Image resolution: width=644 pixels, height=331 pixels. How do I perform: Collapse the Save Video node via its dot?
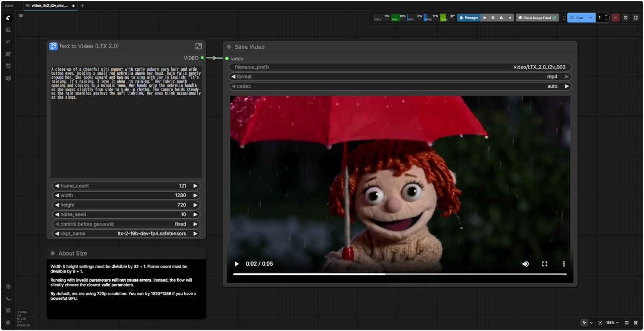click(229, 47)
